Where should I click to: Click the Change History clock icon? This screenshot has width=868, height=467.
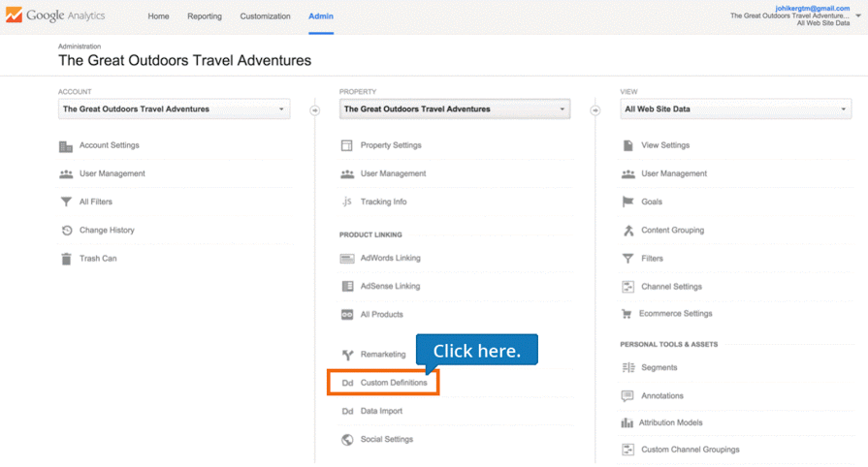(x=66, y=231)
